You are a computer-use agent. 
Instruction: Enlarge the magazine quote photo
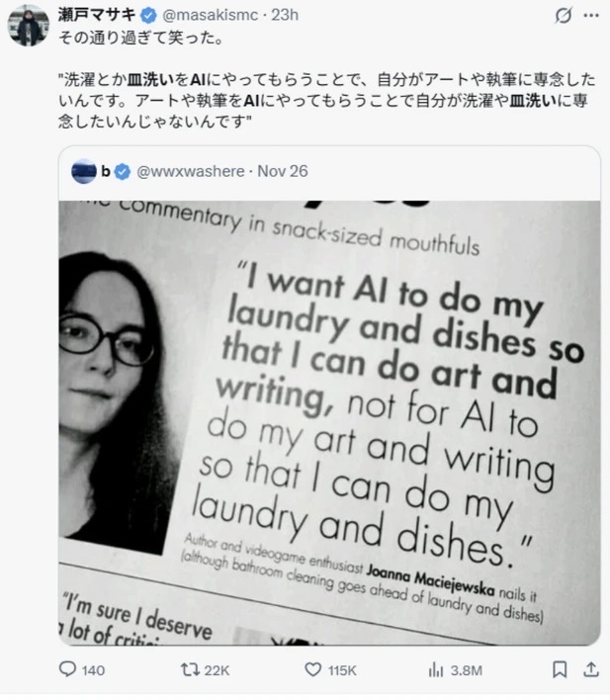tap(329, 423)
